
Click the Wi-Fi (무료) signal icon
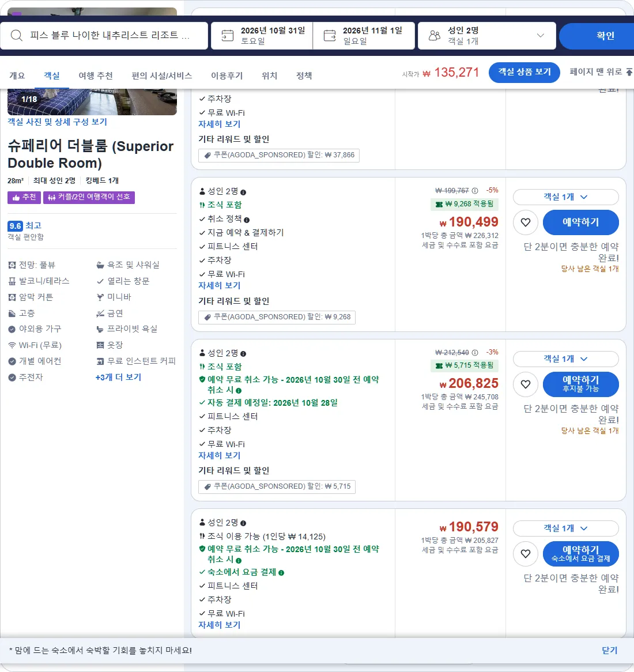click(12, 345)
